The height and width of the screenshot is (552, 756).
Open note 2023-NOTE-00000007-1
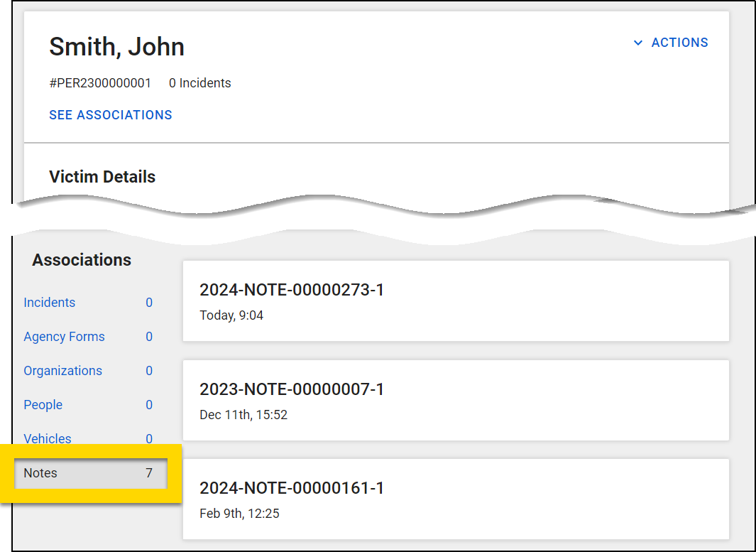(292, 389)
